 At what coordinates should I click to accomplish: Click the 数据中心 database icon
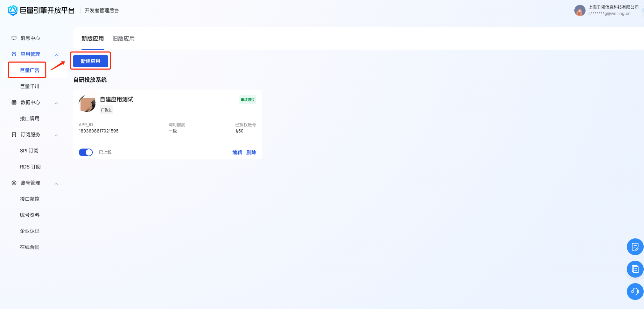tap(14, 102)
